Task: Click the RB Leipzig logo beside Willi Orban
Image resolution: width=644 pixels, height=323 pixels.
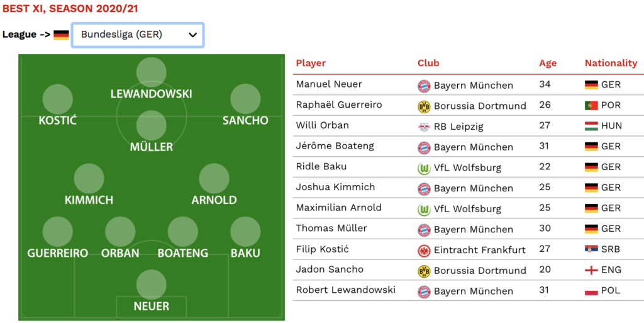Action: click(424, 127)
